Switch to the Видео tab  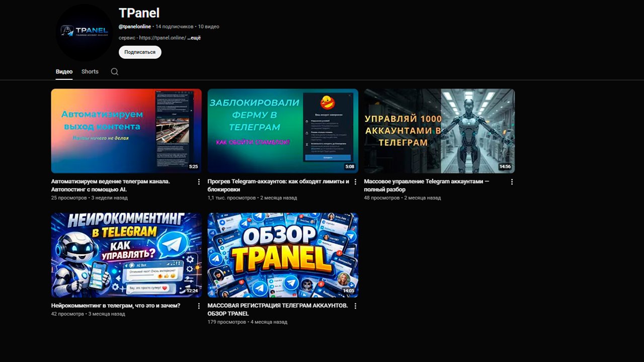(64, 71)
